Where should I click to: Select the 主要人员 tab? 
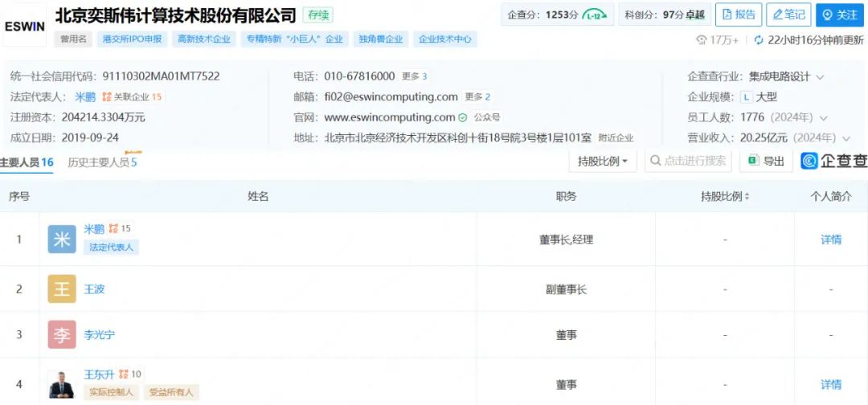(x=27, y=162)
